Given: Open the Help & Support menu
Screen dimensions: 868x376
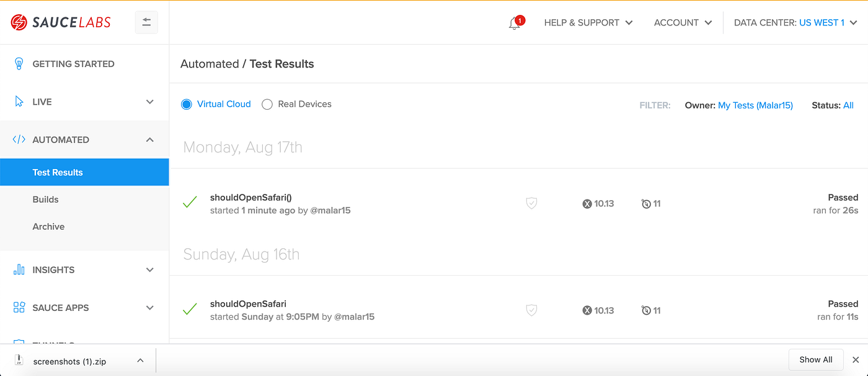Looking at the screenshot, I should click(x=588, y=22).
